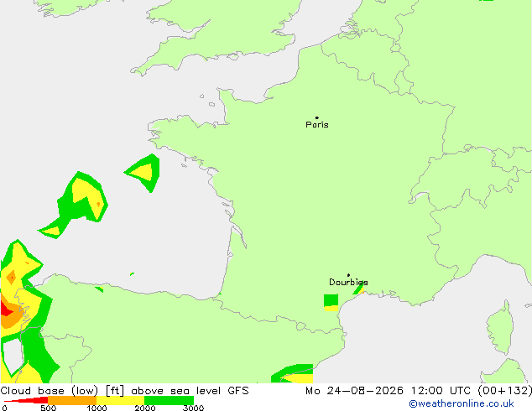Click the red 0-500 ft legend wedge

click(x=27, y=400)
